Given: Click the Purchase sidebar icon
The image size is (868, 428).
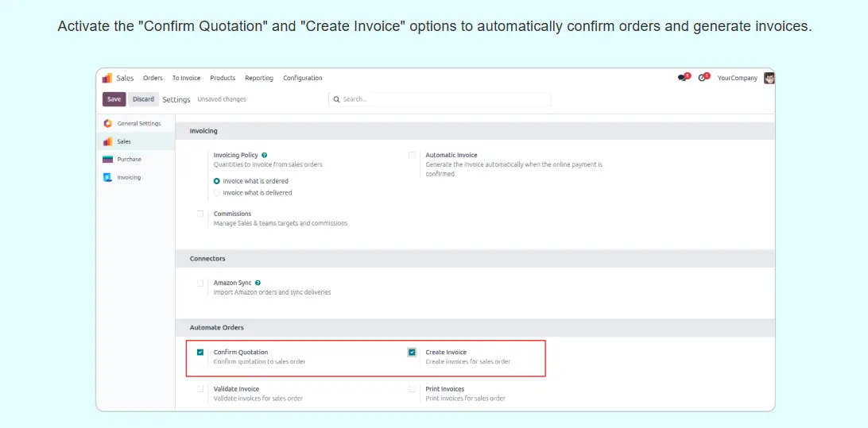Looking at the screenshot, I should [x=107, y=159].
